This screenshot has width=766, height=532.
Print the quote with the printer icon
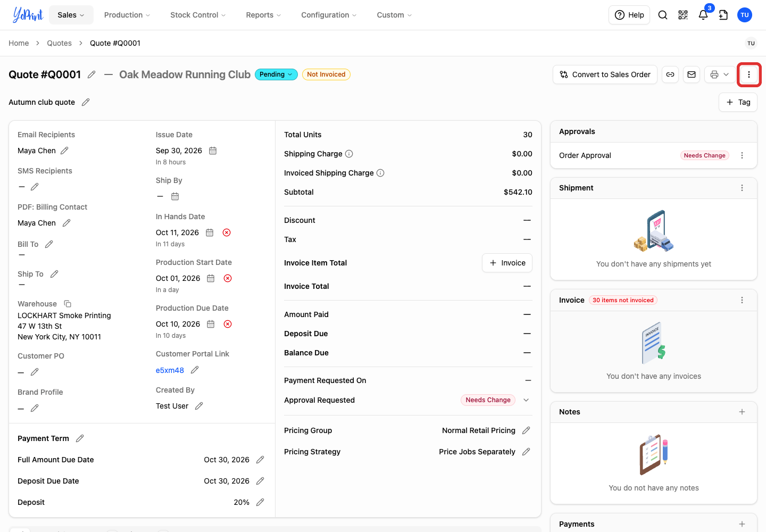pyautogui.click(x=714, y=74)
